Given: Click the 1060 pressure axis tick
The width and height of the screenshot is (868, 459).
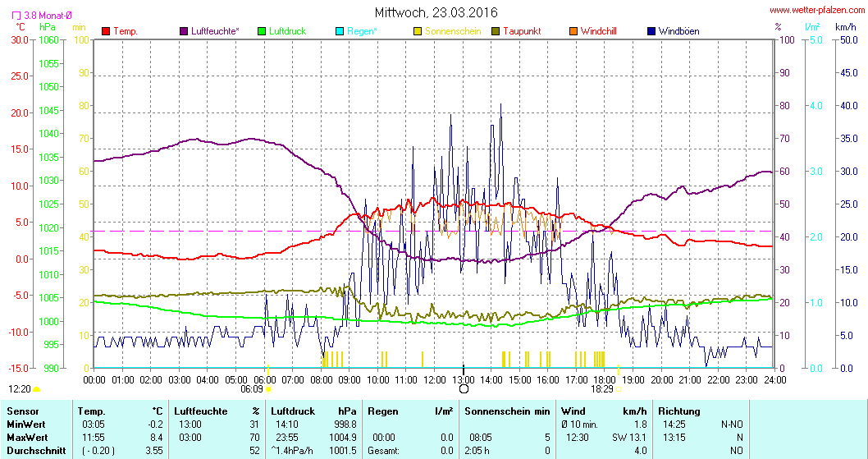Looking at the screenshot, I should pyautogui.click(x=48, y=40).
